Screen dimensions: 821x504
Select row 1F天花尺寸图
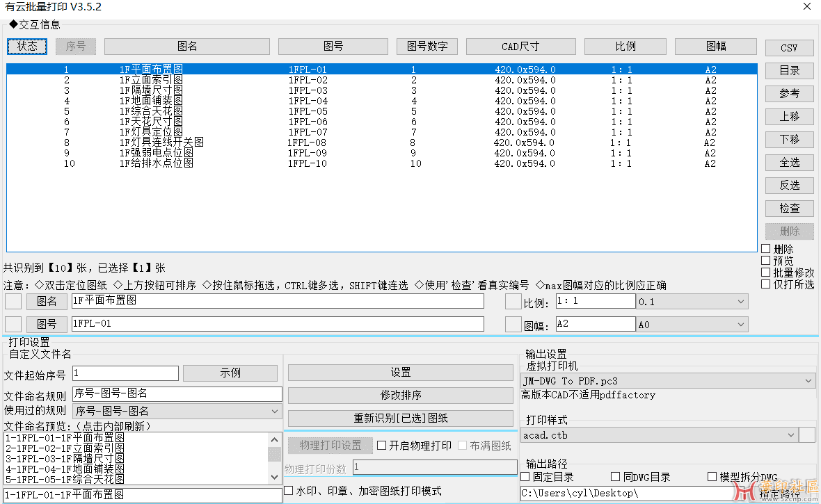(382, 122)
